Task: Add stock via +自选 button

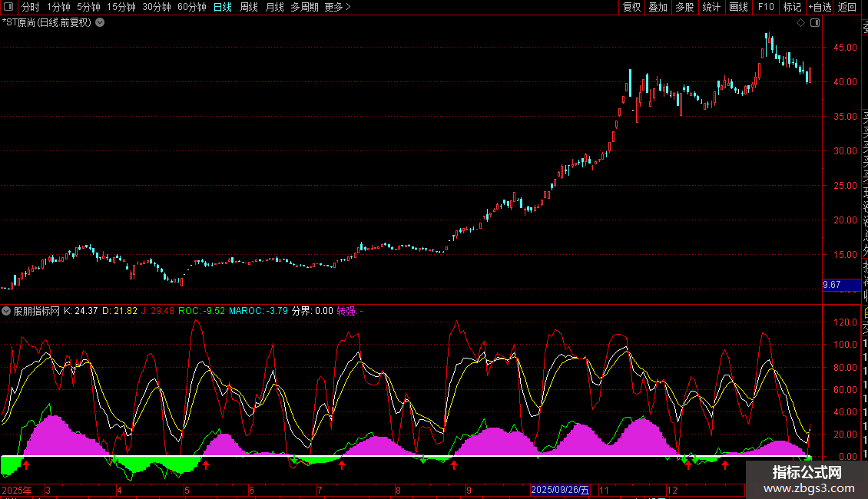Action: click(x=819, y=7)
